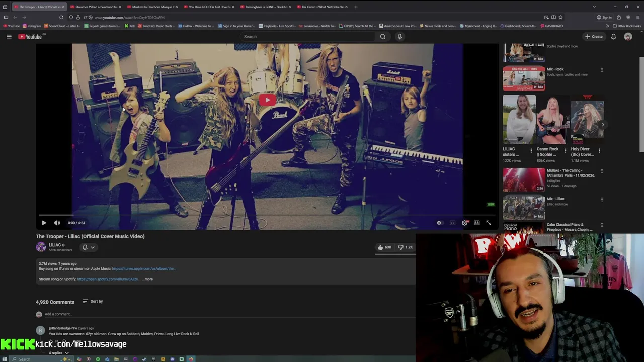Open the DASHBOARD bookmark
This screenshot has width=644, height=362.
click(551, 26)
